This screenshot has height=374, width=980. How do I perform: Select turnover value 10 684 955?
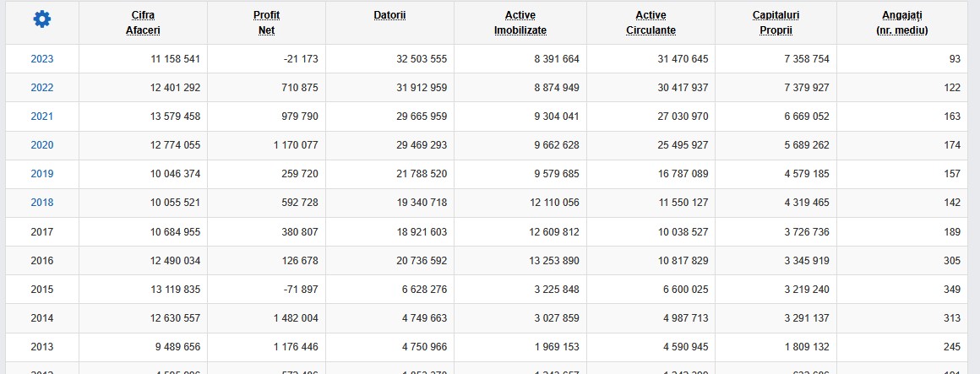pyautogui.click(x=175, y=231)
